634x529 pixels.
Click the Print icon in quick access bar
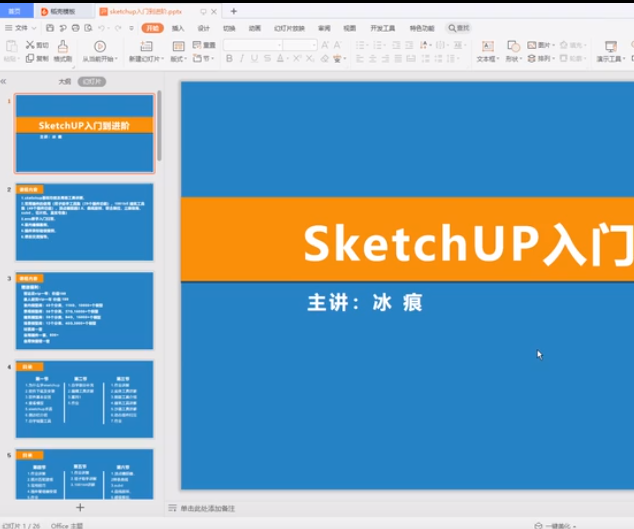point(76,28)
